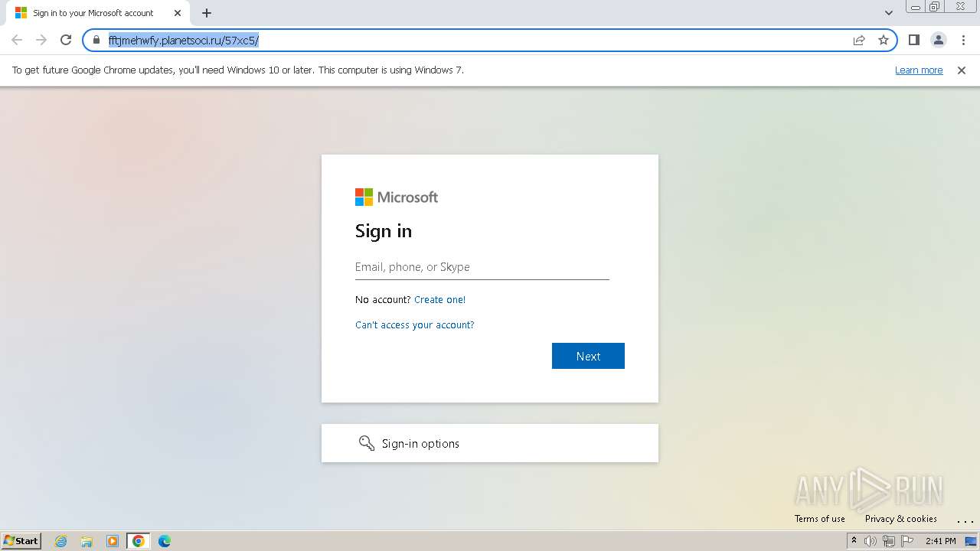
Task: Focus the Email, phone, or Skype field
Action: [x=482, y=267]
